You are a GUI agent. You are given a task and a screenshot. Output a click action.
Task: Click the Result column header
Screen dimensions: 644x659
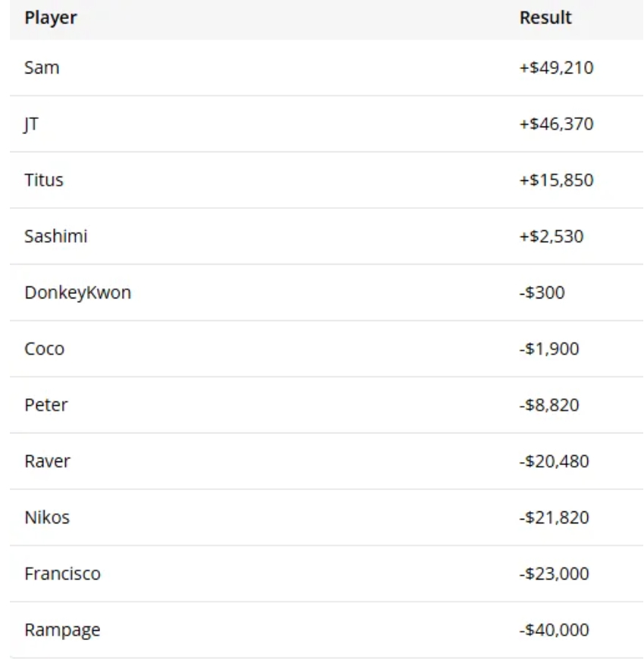coord(546,17)
